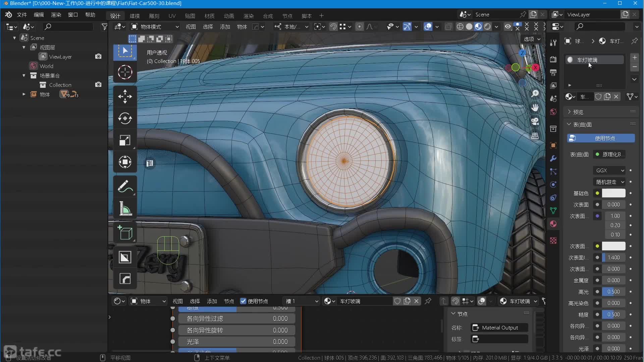This screenshot has height=362, width=644.
Task: Select the Rotate tool
Action: 125,118
